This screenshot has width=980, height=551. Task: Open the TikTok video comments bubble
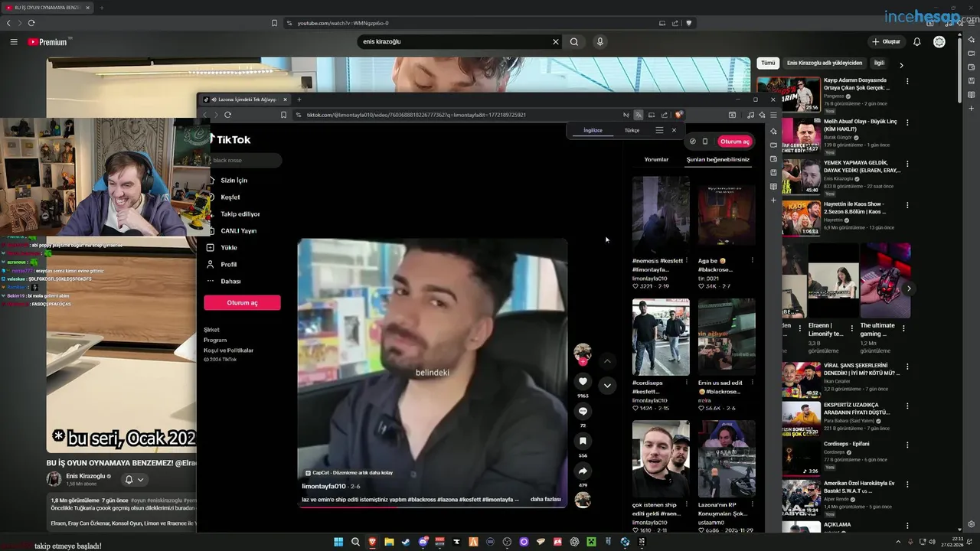click(x=583, y=411)
